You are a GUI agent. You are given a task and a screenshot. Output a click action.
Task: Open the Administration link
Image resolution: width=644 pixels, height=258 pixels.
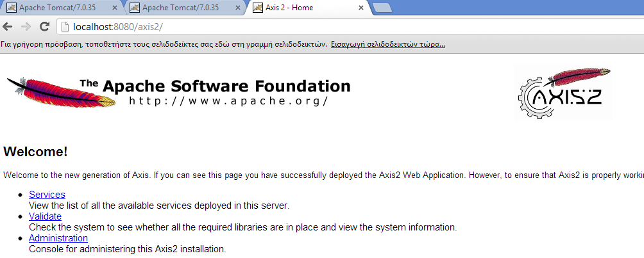pos(58,238)
